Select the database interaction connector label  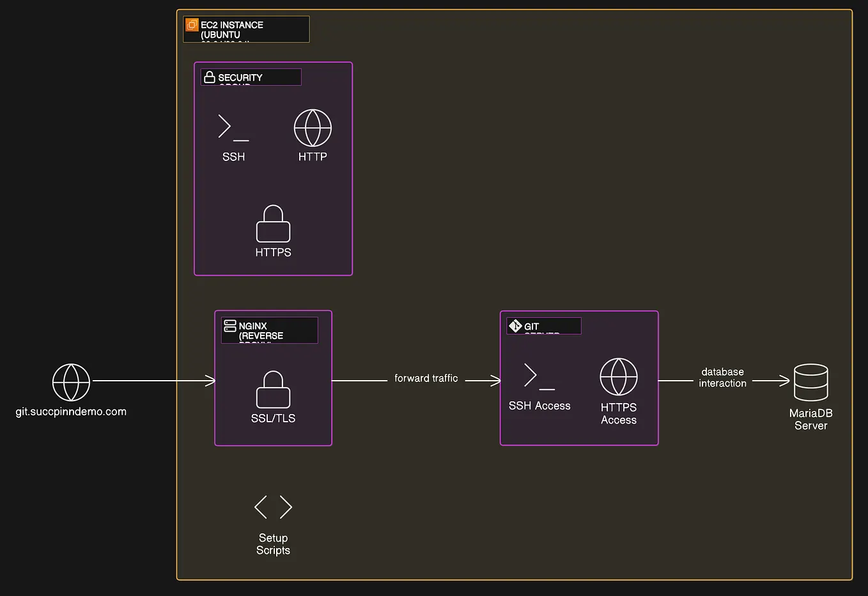[722, 378]
